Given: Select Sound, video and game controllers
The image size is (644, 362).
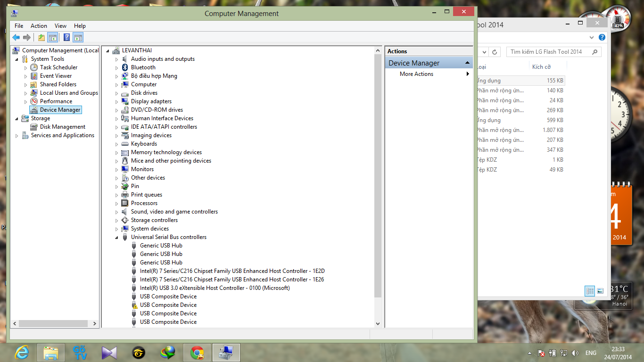Looking at the screenshot, I should [x=174, y=212].
